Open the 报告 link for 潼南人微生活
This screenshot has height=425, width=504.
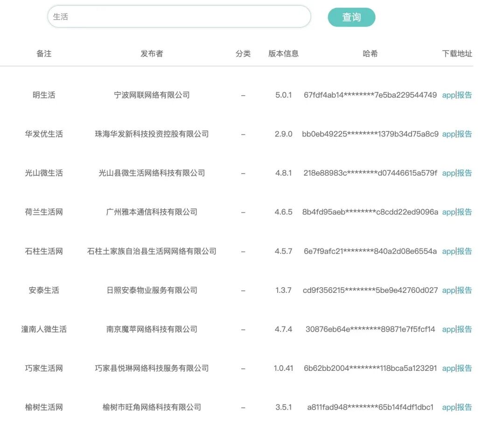click(464, 329)
